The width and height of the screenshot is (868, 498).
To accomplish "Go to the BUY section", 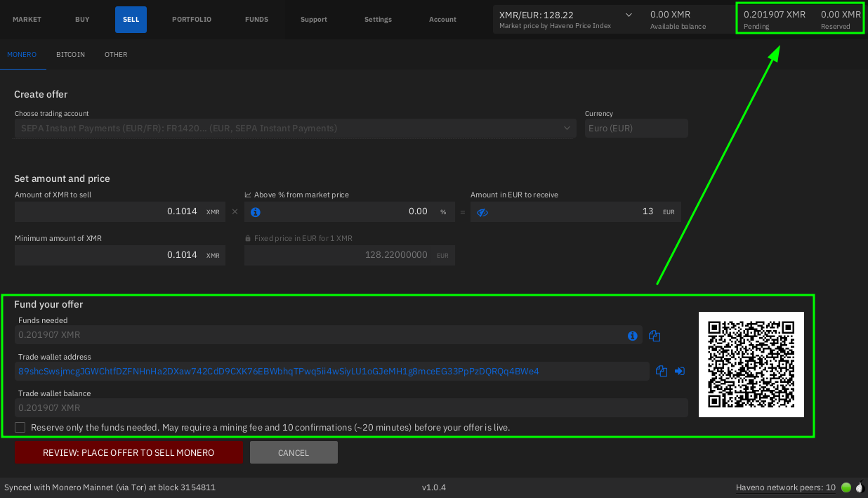I will 82,20.
